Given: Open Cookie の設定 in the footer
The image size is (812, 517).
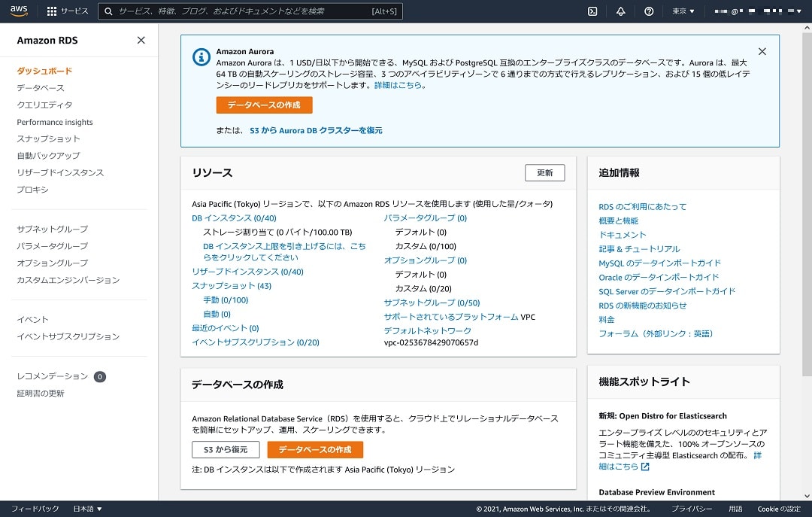Looking at the screenshot, I should coord(779,509).
